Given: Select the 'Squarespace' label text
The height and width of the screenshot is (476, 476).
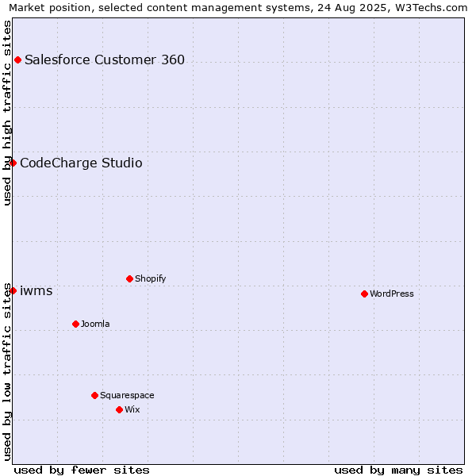Looking at the screenshot, I should tap(127, 395).
